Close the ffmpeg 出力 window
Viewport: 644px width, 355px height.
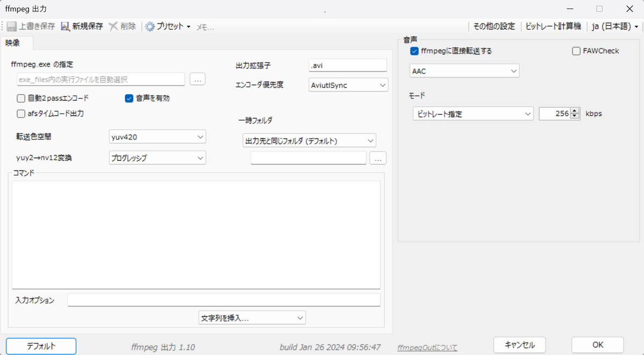coord(629,9)
